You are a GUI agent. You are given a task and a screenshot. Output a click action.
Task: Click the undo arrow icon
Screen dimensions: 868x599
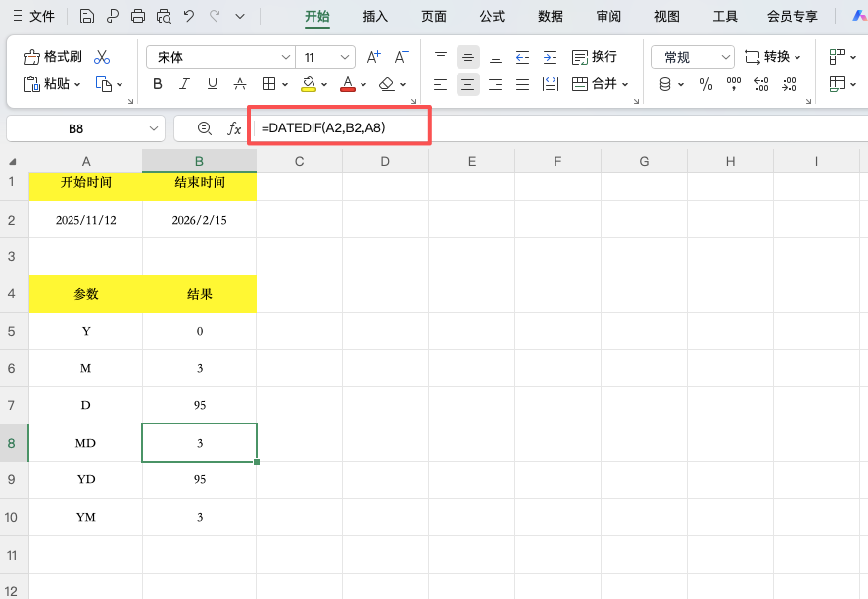click(188, 16)
